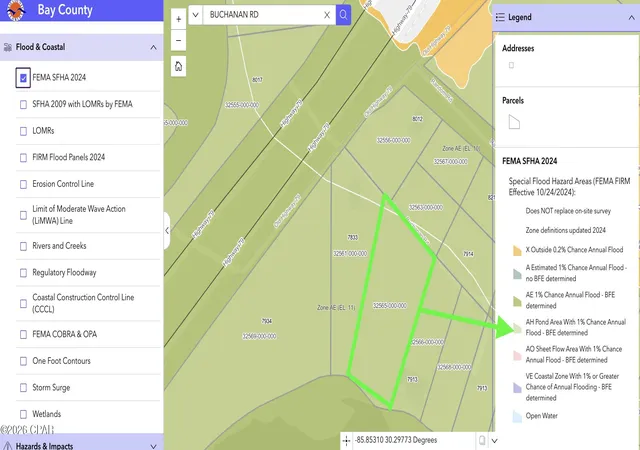Open the coordinate format dropdown arrow
The width and height of the screenshot is (640, 450).
pos(494,441)
